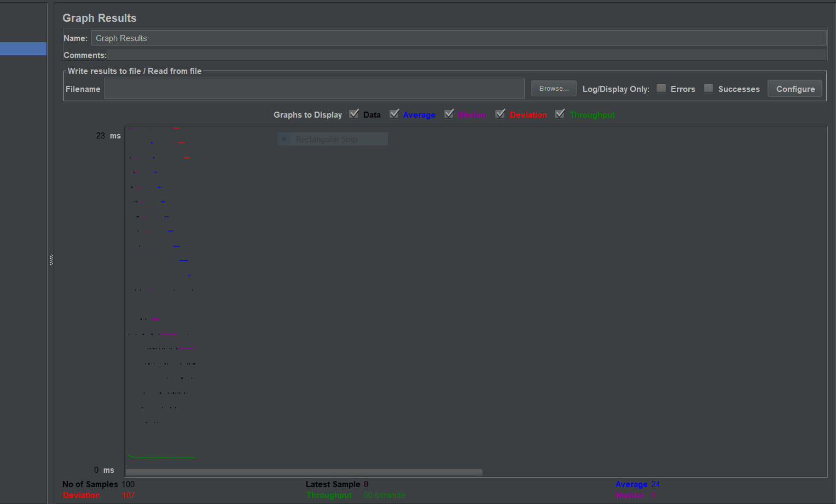
Task: Click the Throughput 60.6/minute reading
Action: coord(384,495)
